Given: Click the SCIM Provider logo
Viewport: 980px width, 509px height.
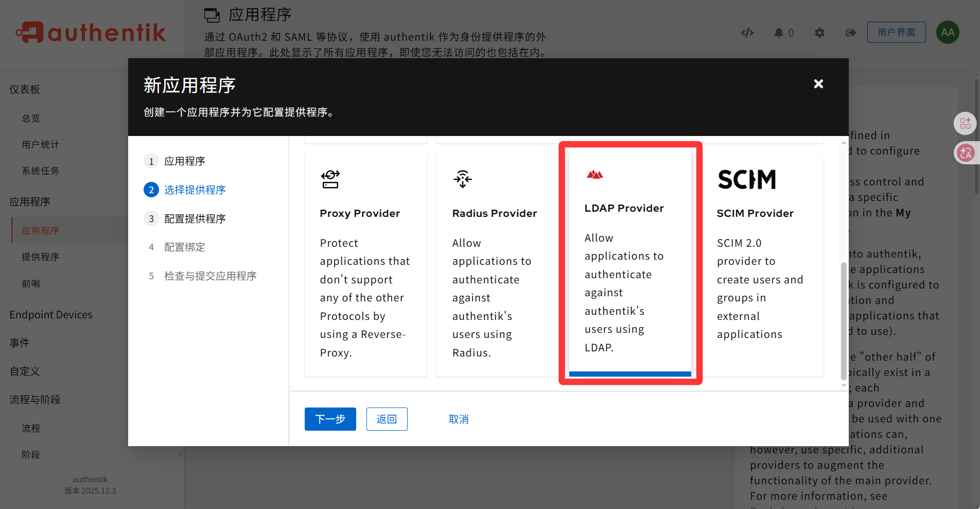Looking at the screenshot, I should [746, 179].
